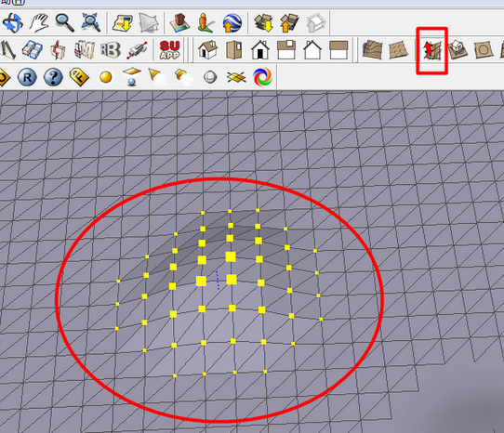This screenshot has width=504, height=433.
Task: Click the yellow plane over blue ball icon
Action: click(131, 77)
